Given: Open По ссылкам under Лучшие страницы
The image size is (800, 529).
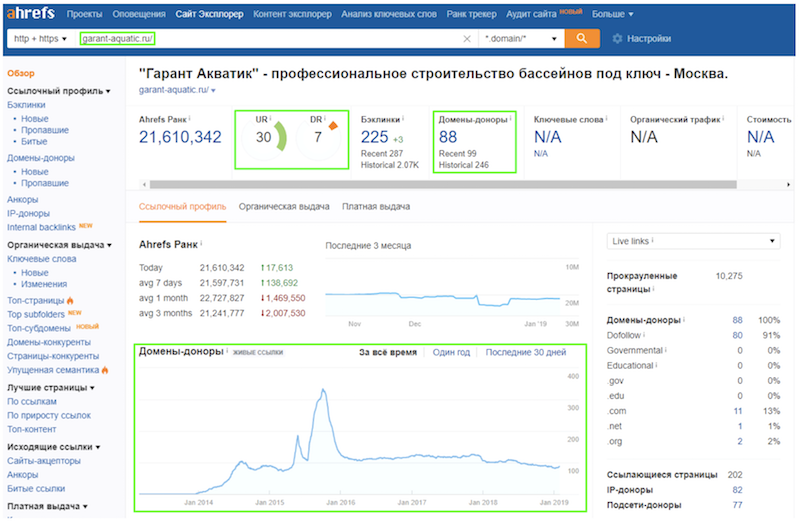Looking at the screenshot, I should click(32, 401).
